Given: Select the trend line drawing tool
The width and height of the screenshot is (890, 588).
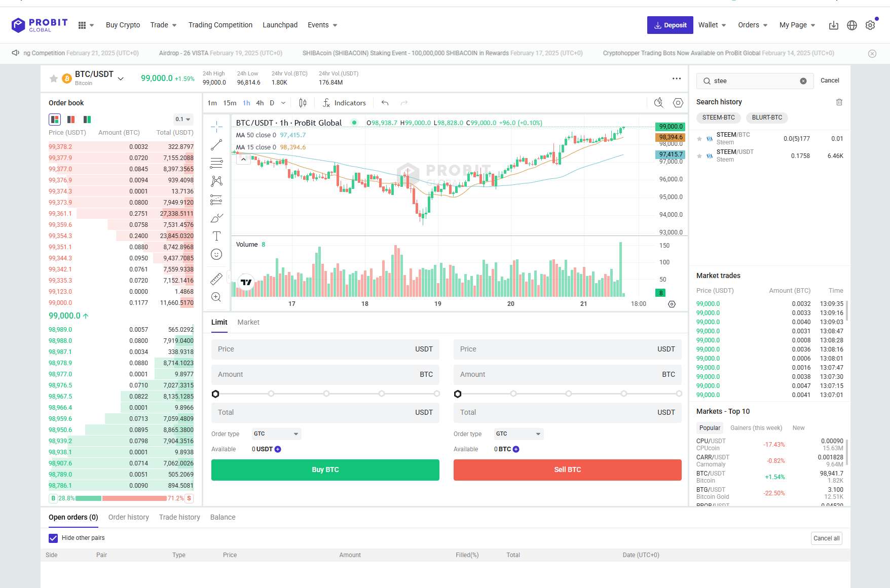Looking at the screenshot, I should point(216,145).
